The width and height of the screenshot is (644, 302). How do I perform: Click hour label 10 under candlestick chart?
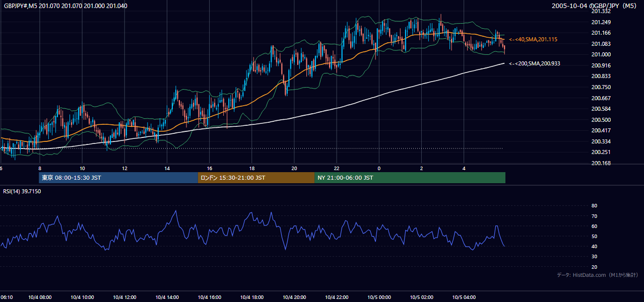click(82, 168)
